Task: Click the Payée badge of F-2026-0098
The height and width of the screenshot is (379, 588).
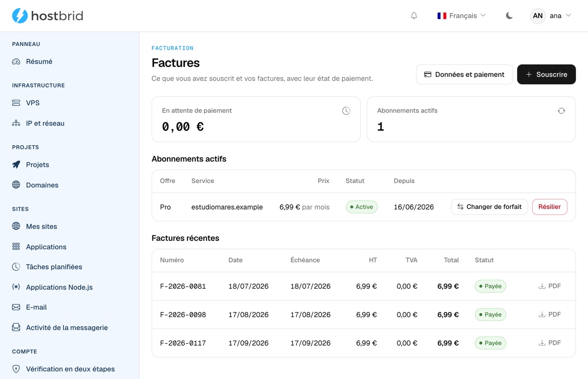Action: click(490, 315)
